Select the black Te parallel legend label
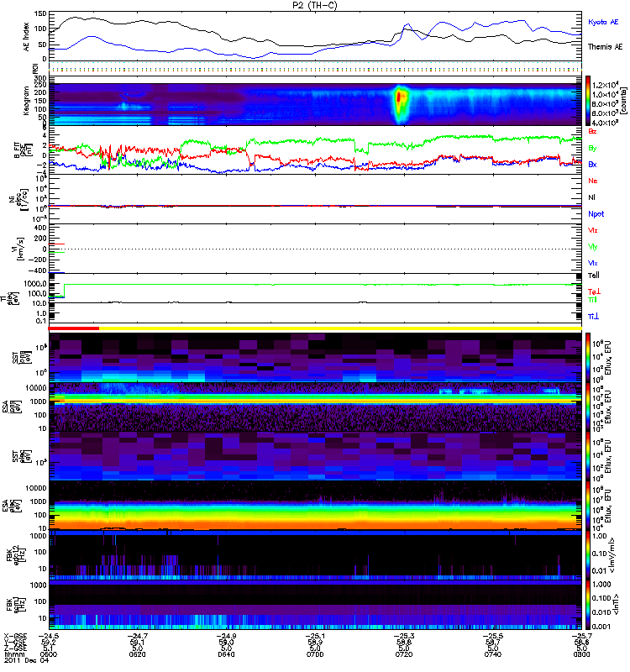Image resolution: width=630 pixels, height=672 pixels. tap(594, 276)
